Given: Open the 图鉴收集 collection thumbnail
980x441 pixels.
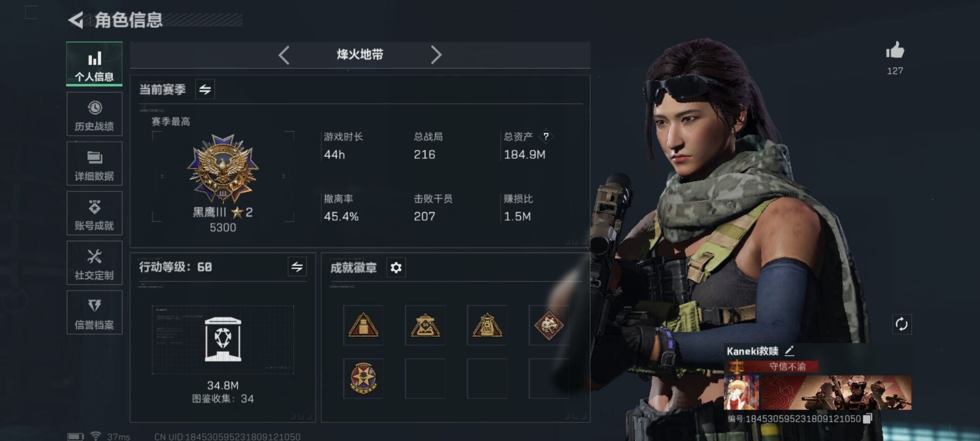Looking at the screenshot, I should click(x=223, y=340).
